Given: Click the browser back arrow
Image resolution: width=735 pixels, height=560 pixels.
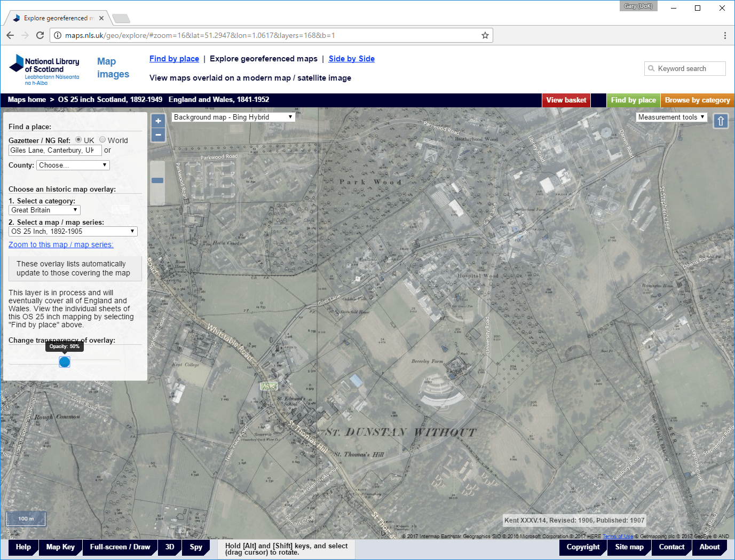Looking at the screenshot, I should [10, 35].
